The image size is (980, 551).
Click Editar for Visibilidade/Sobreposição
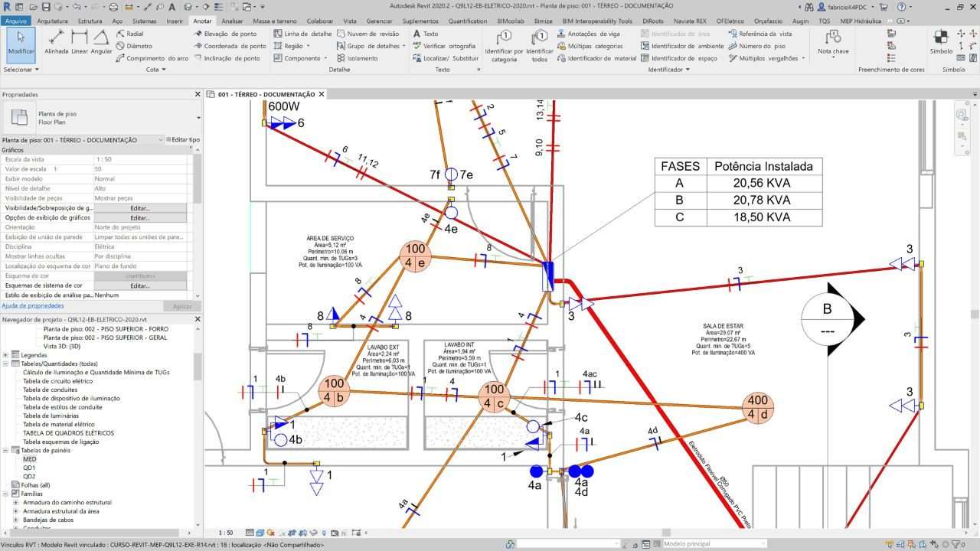pyautogui.click(x=140, y=208)
